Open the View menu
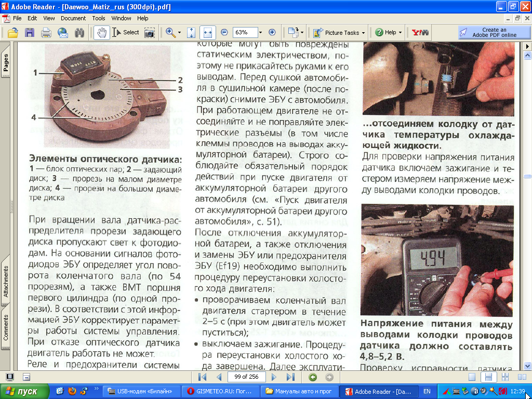 tap(49, 18)
